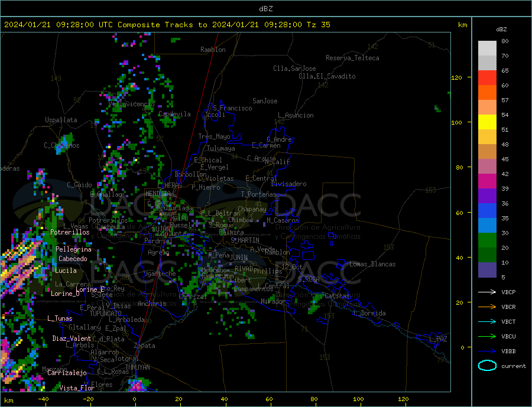Click the 'VBCU' legend label

coord(508,337)
